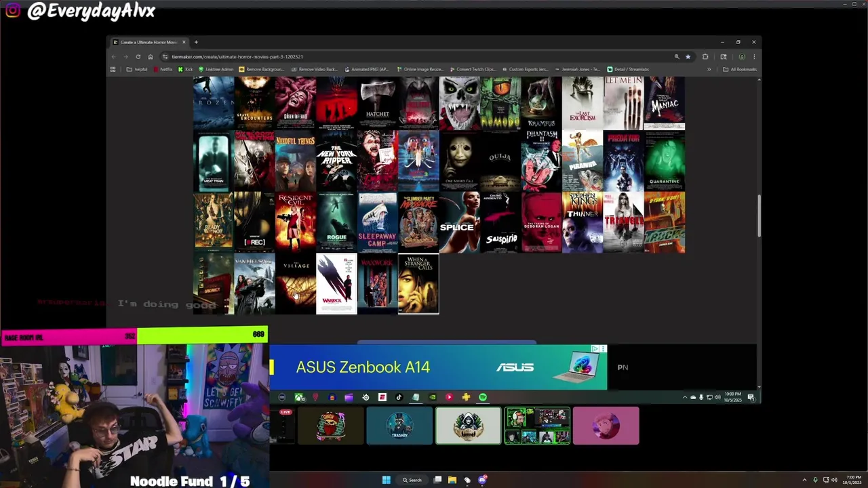Screen dimensions: 868x488
Task: Open the Animated PNG bookmark
Action: point(366,69)
